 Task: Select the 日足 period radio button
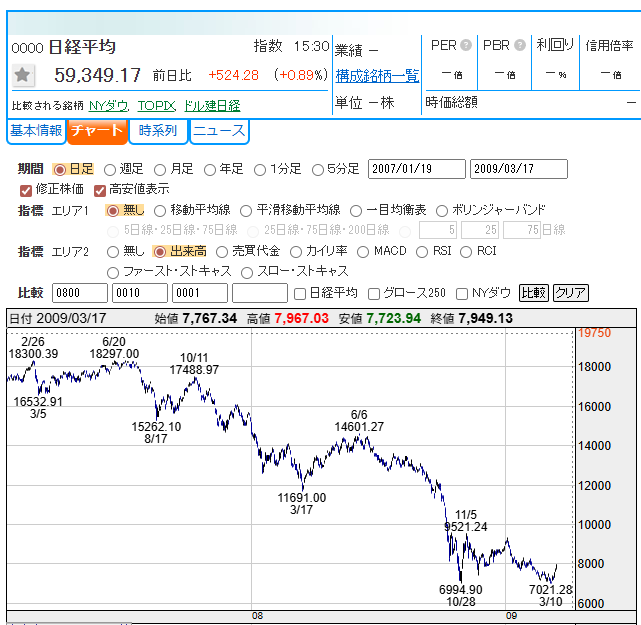[x=60, y=169]
